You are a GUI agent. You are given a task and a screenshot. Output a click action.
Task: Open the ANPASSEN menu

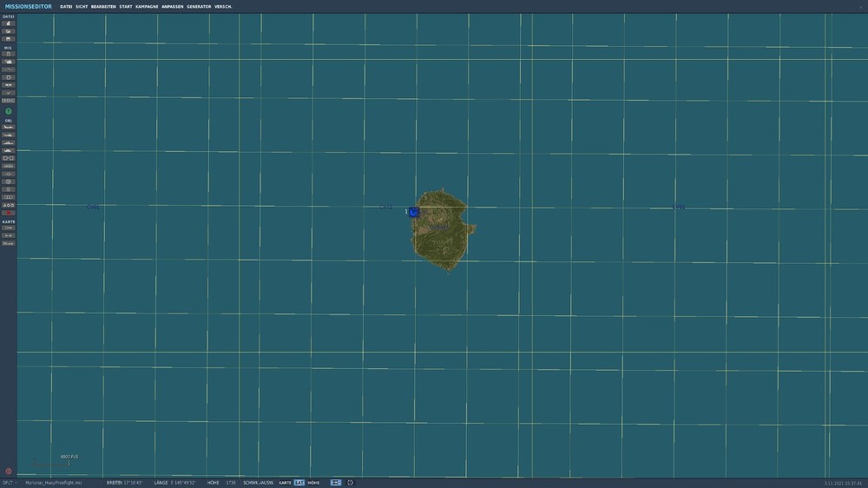tap(172, 7)
